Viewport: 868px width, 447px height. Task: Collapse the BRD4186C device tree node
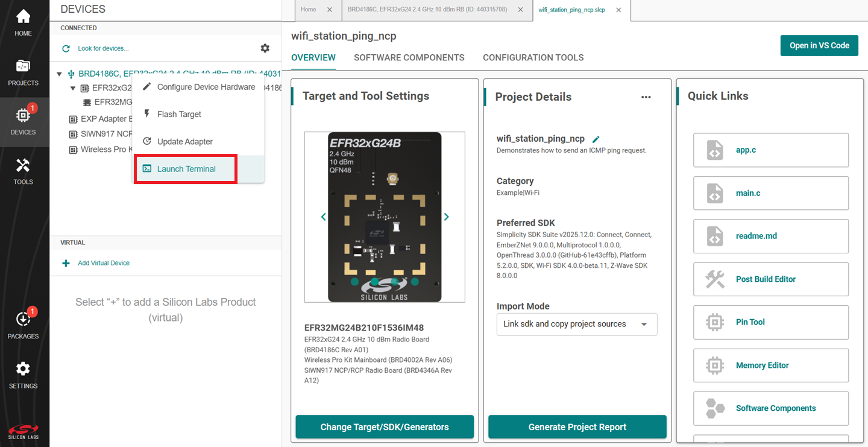pyautogui.click(x=59, y=74)
